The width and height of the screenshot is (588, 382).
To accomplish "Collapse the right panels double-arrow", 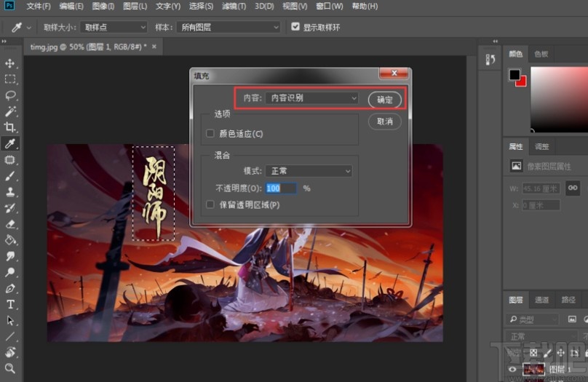I will coord(496,41).
